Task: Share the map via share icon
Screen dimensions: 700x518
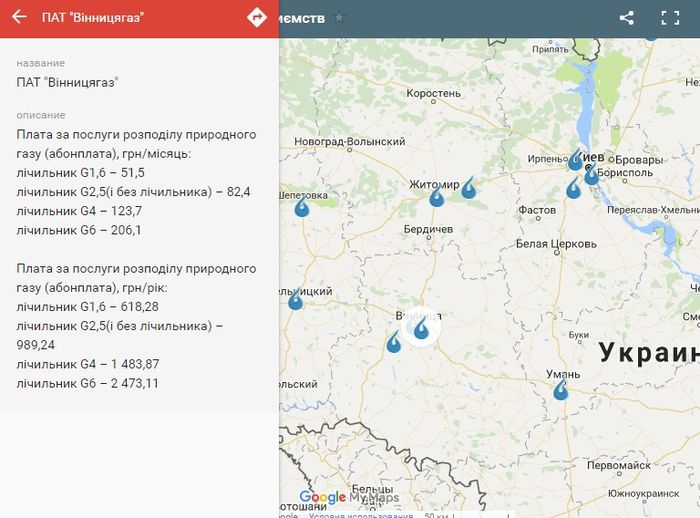Action: tap(627, 18)
